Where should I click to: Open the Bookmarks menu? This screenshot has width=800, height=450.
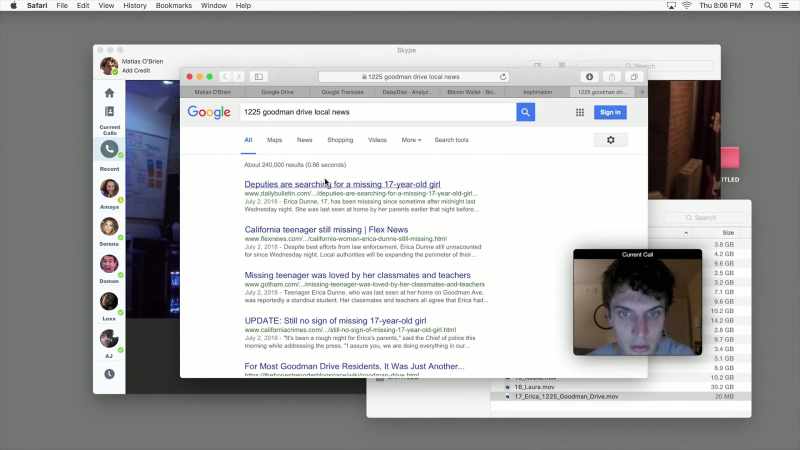click(x=173, y=6)
